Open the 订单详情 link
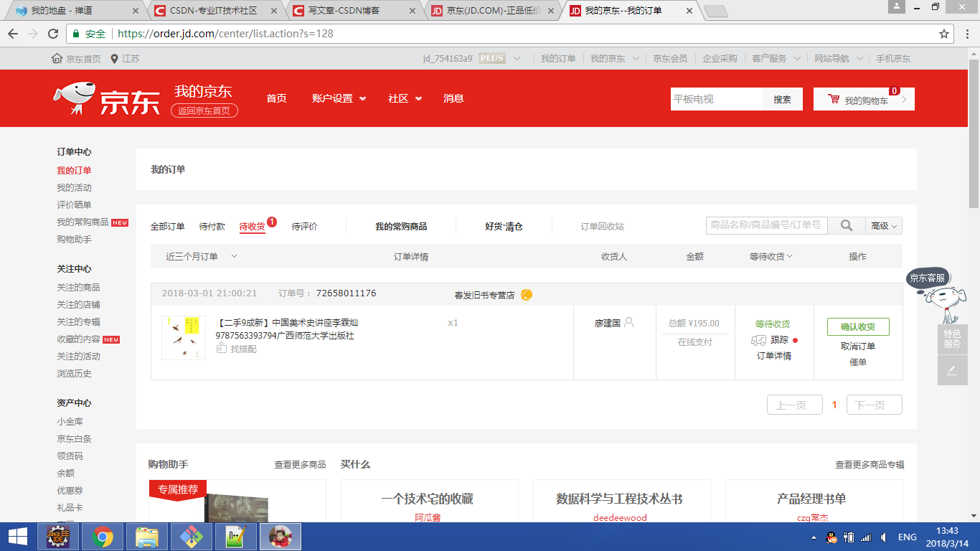 click(x=774, y=356)
